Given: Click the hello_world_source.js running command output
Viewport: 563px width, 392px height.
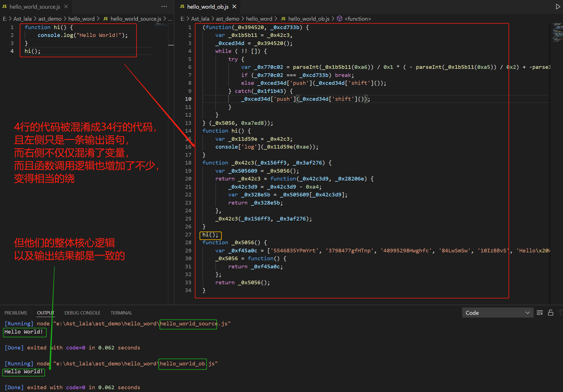Looking at the screenshot, I should (117, 323).
